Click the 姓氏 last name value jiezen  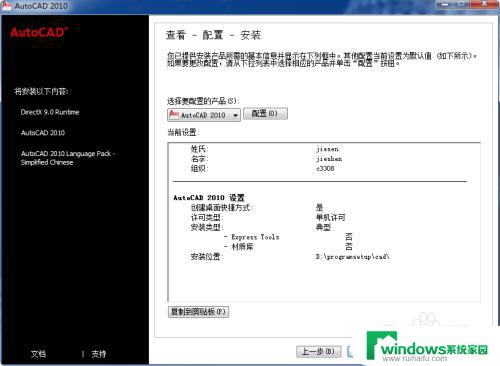click(327, 149)
